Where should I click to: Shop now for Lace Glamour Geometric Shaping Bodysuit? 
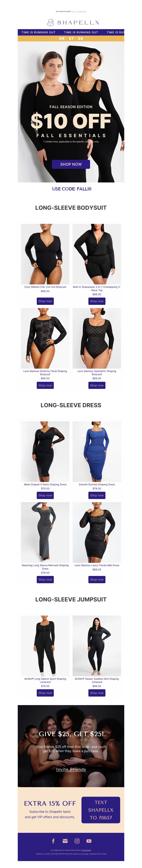pyautogui.click(x=97, y=385)
